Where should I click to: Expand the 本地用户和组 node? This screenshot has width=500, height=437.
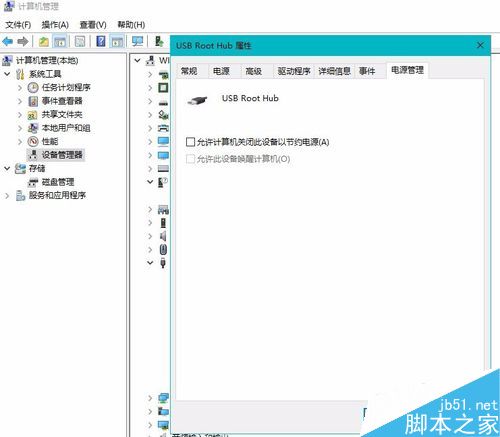point(20,128)
